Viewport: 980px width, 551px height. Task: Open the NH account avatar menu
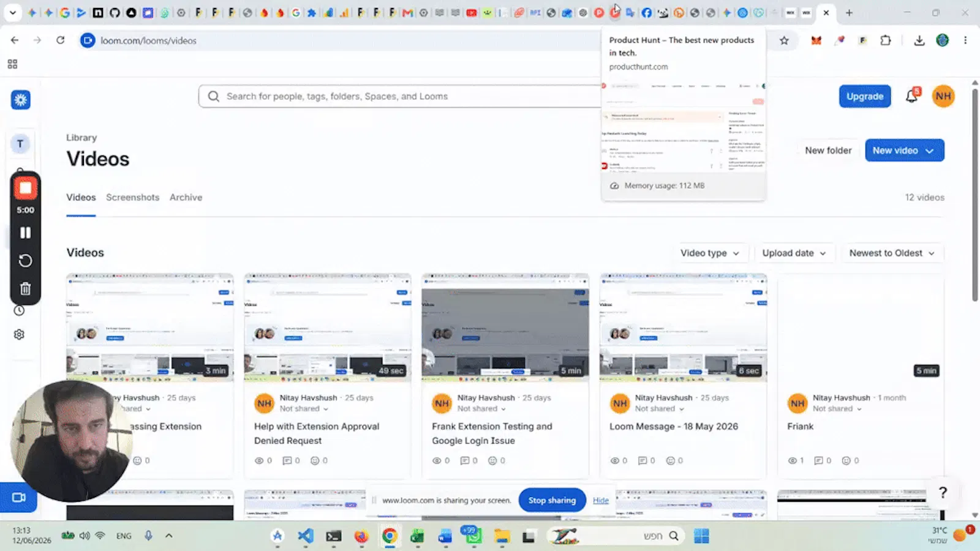pos(943,96)
